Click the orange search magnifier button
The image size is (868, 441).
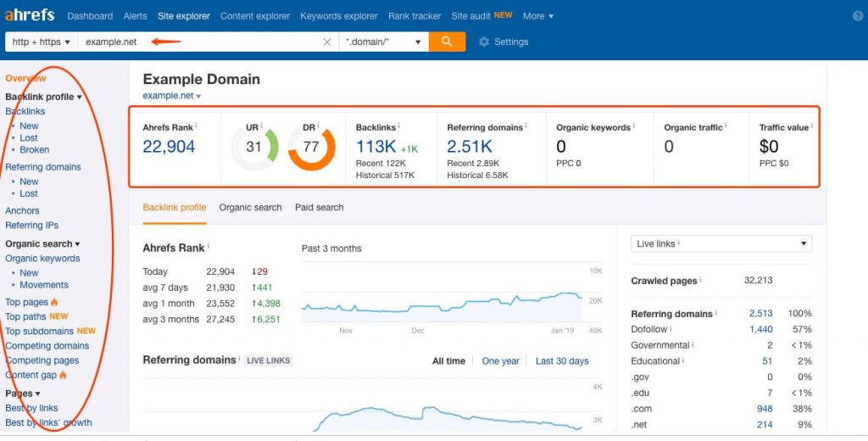click(x=447, y=42)
